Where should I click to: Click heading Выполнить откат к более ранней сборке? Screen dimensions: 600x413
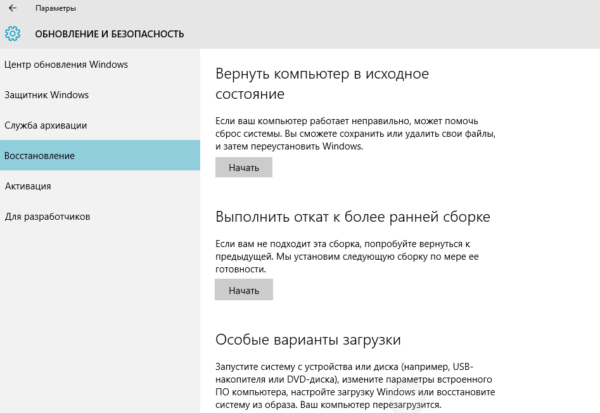352,217
